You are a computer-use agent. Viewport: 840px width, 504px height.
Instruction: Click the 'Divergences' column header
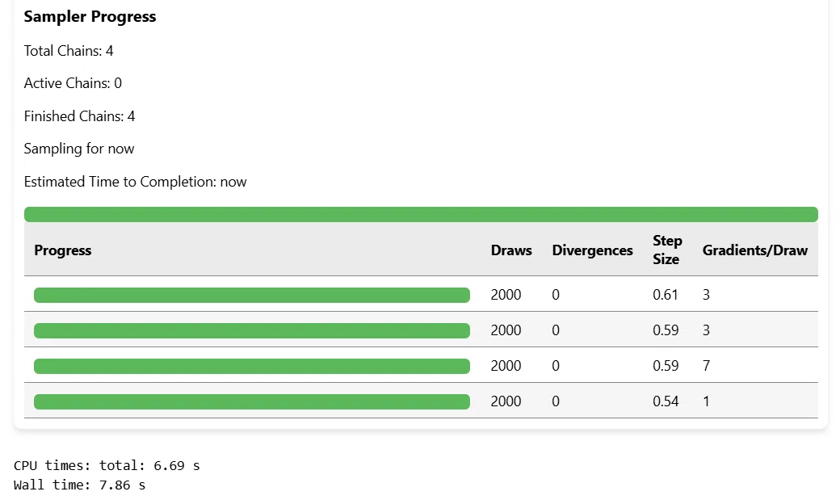point(593,250)
